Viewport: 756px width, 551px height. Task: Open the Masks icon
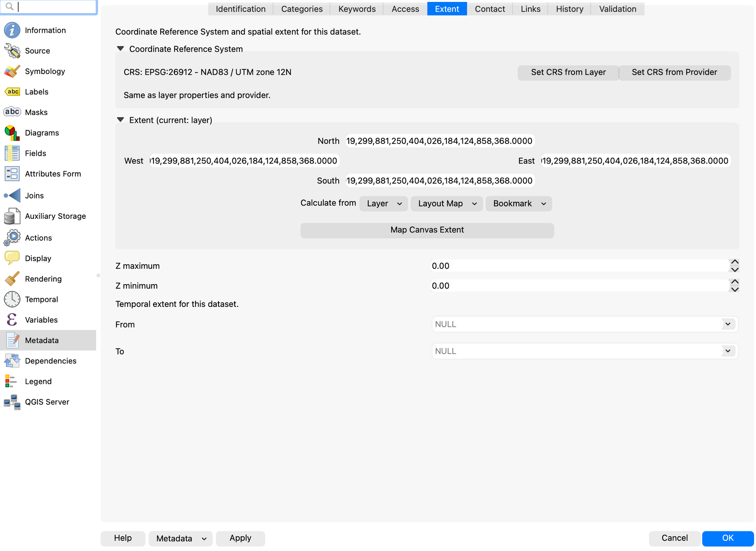tap(12, 112)
